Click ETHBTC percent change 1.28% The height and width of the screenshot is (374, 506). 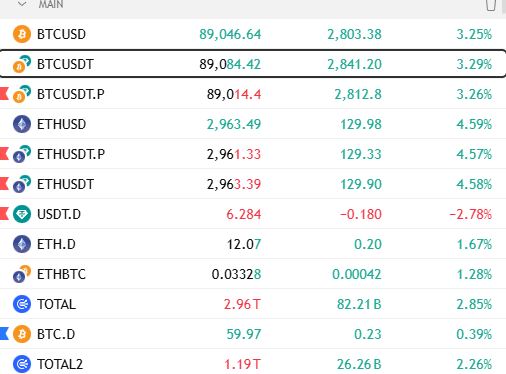tap(474, 274)
